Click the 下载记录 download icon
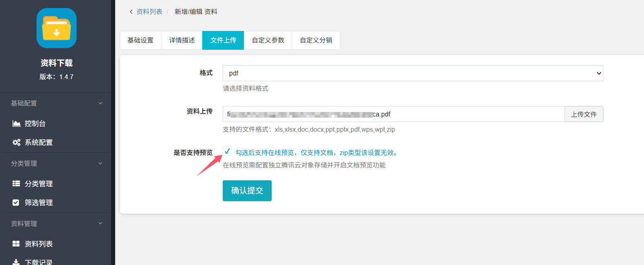This screenshot has width=644, height=265. coord(16,262)
